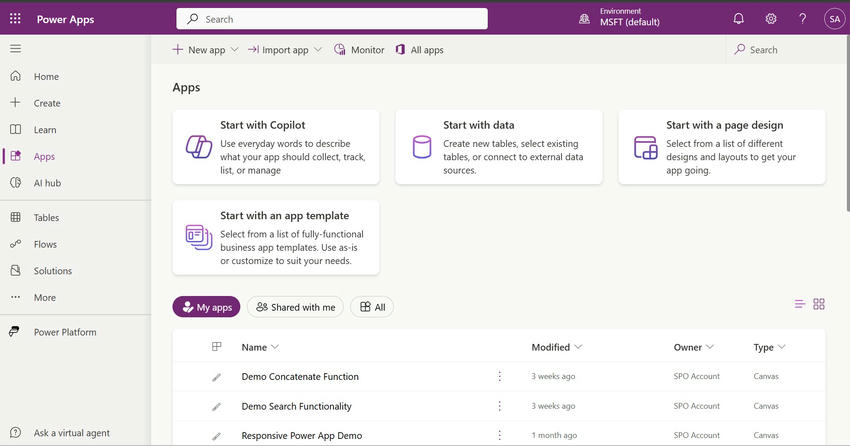Open the Start with Copilot card
Viewport: 850px width, 446px height.
pos(276,147)
